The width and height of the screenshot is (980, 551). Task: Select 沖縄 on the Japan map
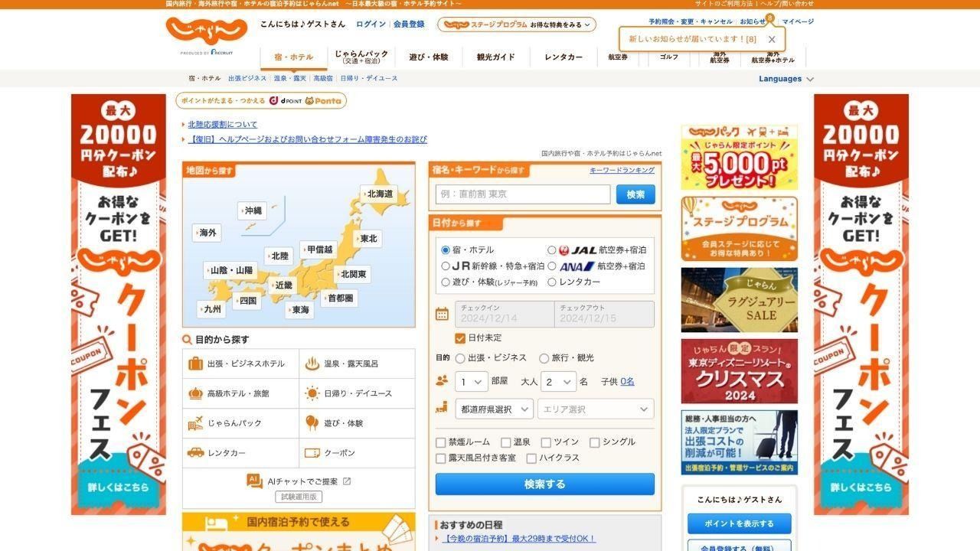[252, 210]
